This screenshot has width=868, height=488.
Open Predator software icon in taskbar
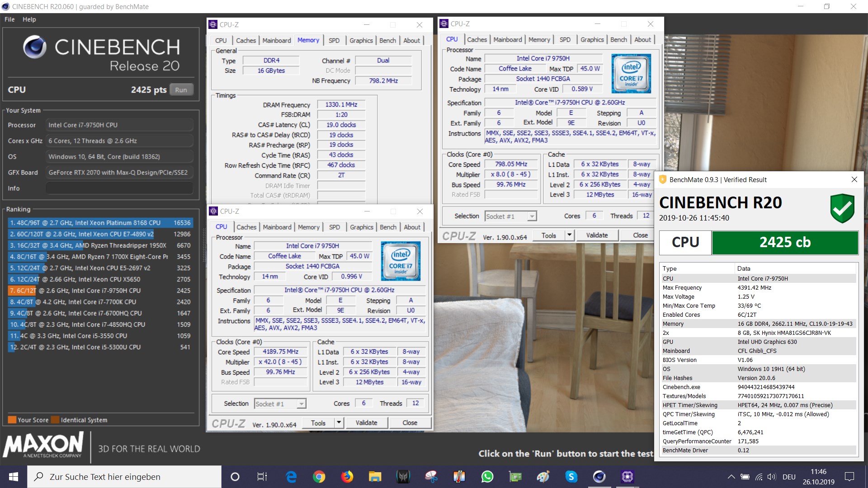403,477
